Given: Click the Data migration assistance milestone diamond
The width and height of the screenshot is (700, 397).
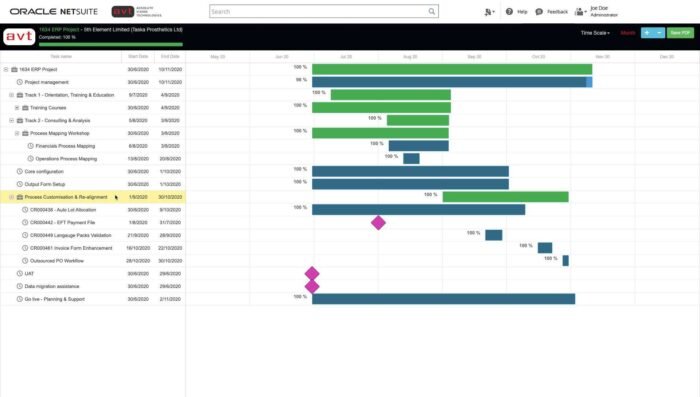Looking at the screenshot, I should [x=312, y=286].
